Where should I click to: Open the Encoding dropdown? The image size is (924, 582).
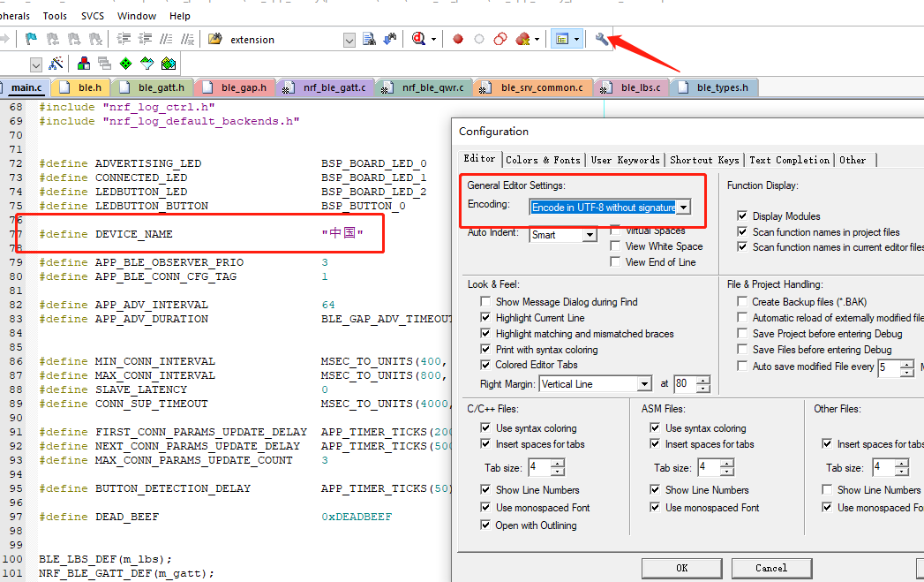[684, 207]
